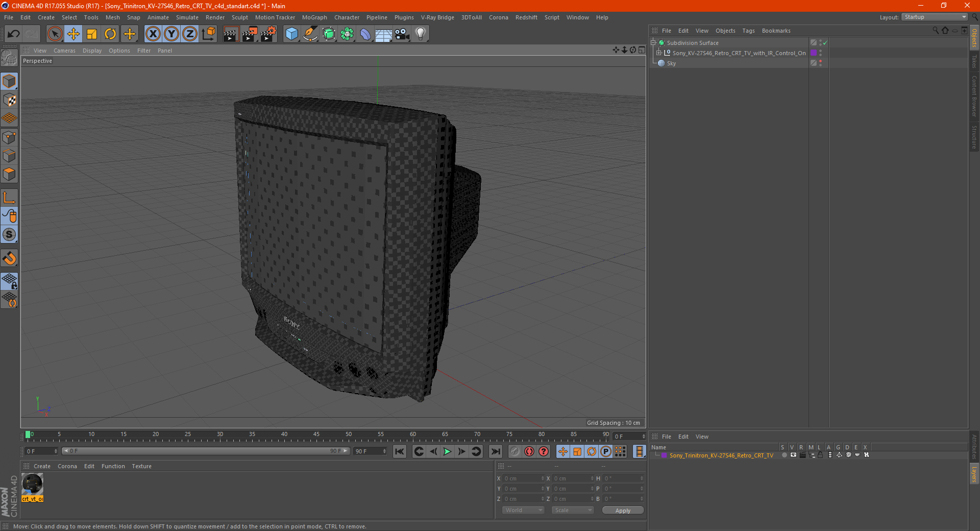The image size is (980, 531).
Task: Open the MoGraph menu
Action: pos(314,17)
